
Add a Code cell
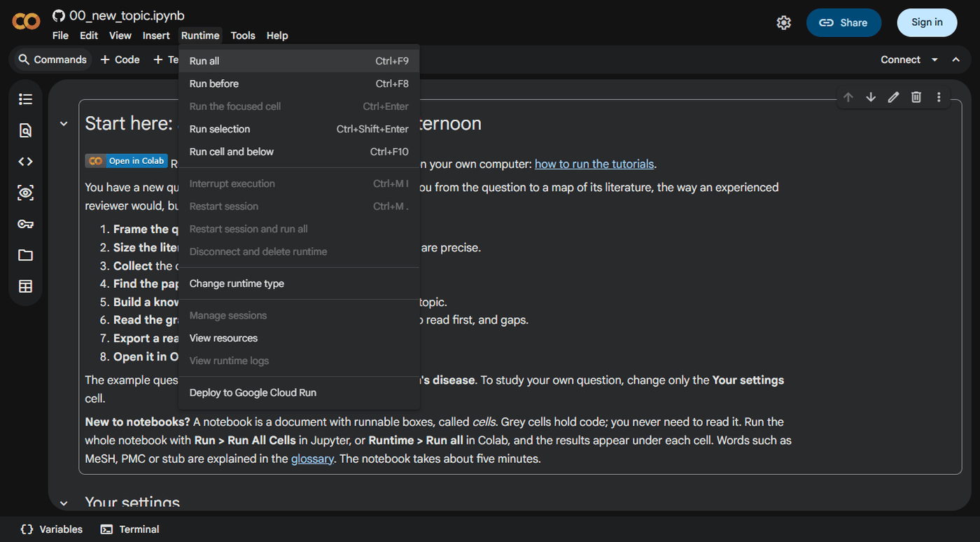(120, 60)
